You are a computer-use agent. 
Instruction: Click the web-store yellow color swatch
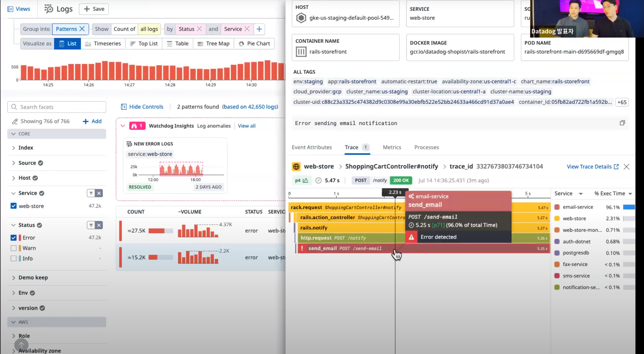tap(557, 219)
